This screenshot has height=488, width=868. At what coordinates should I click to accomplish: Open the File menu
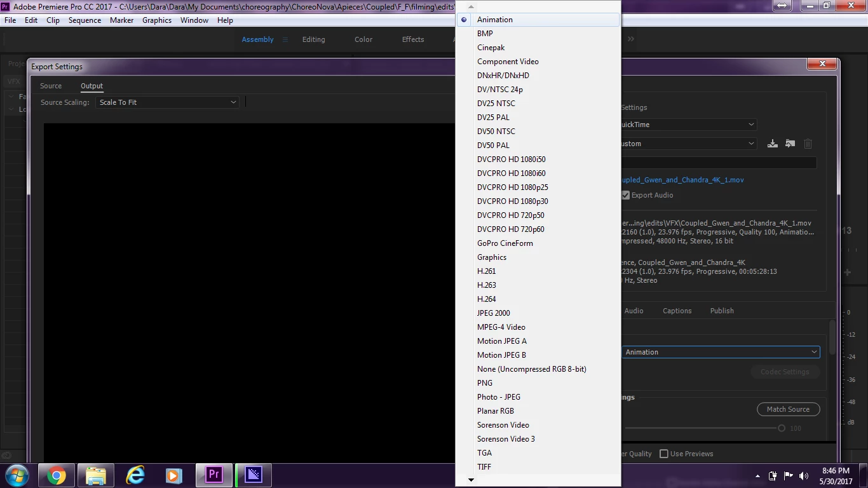(x=10, y=20)
